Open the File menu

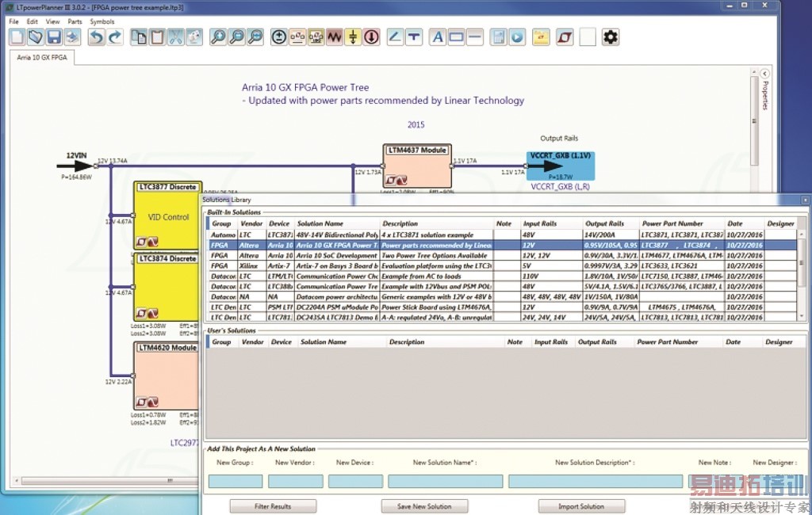click(x=13, y=21)
